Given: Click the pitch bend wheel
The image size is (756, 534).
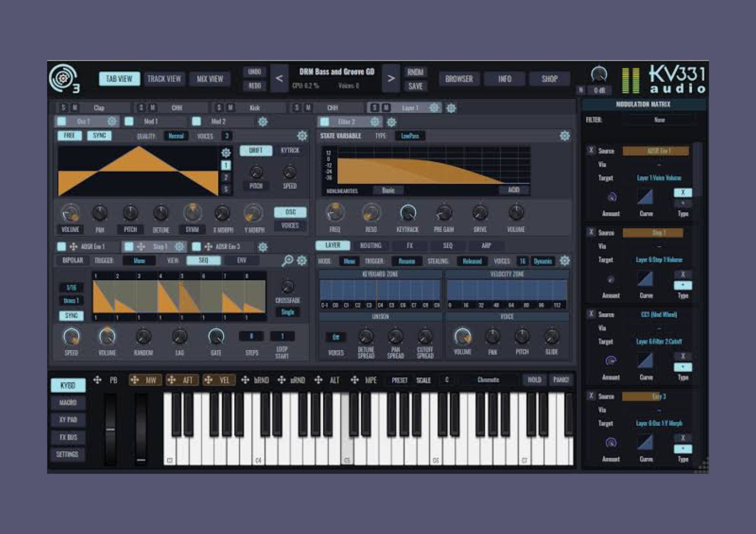Looking at the screenshot, I should 110,429.
